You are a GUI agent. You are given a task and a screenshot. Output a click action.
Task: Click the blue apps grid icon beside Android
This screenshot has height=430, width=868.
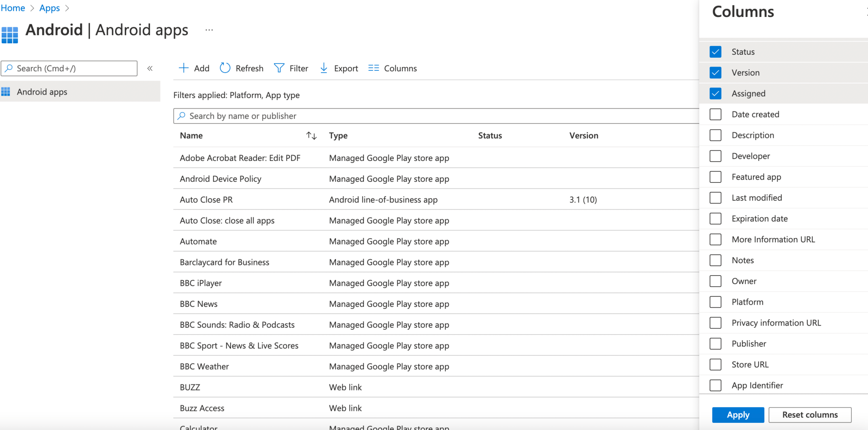coord(9,34)
